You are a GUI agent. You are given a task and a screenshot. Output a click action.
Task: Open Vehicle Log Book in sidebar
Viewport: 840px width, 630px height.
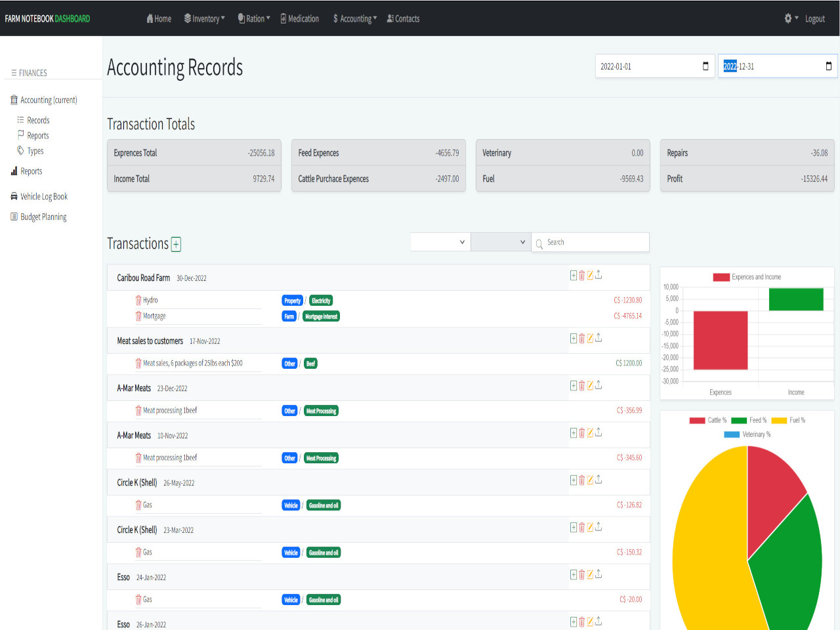43,196
